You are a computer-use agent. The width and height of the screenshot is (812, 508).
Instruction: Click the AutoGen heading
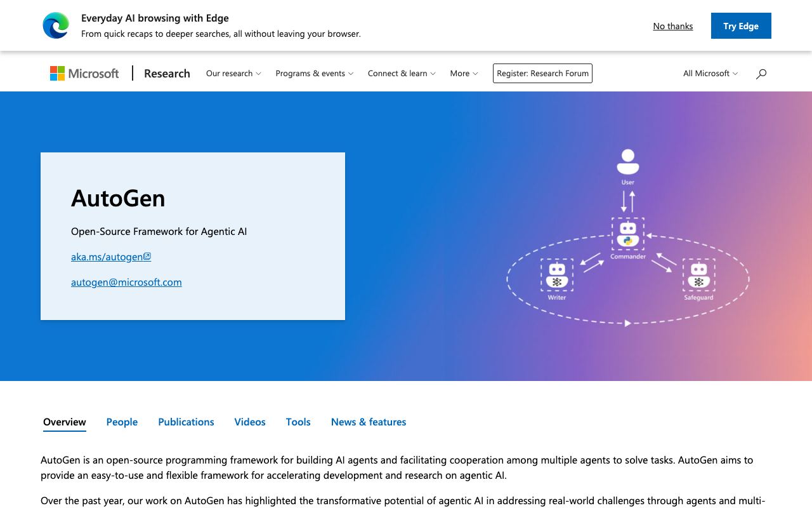(118, 198)
